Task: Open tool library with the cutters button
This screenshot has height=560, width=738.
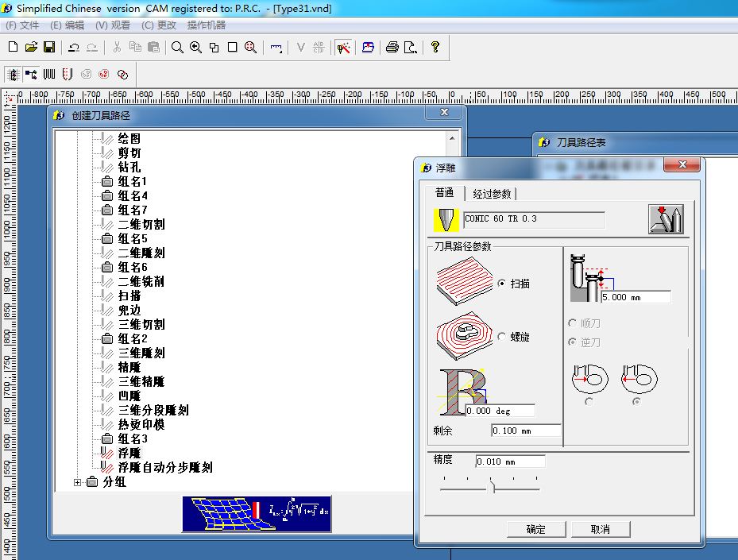Action: [666, 218]
